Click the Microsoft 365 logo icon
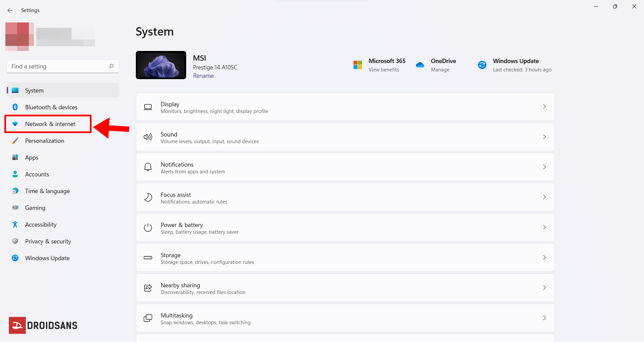Screen dimensions: 644x342 click(358, 65)
